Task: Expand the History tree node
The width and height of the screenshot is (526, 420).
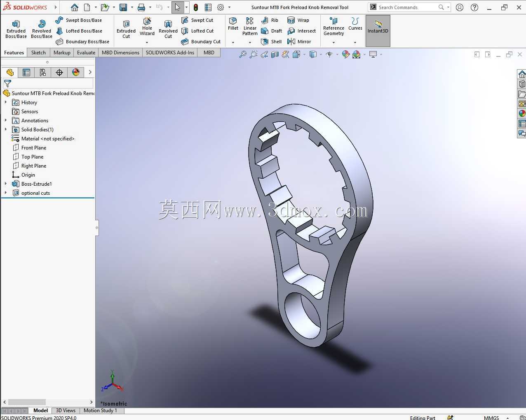Action: pyautogui.click(x=5, y=102)
